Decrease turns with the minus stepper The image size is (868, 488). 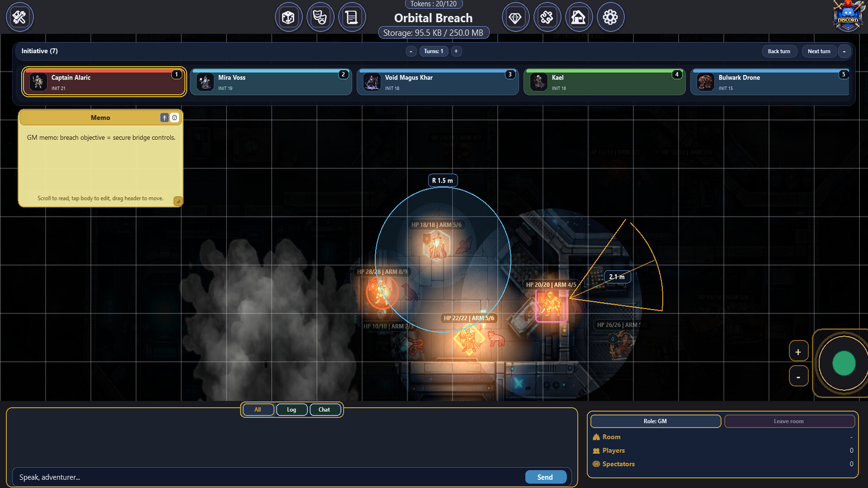click(x=411, y=51)
